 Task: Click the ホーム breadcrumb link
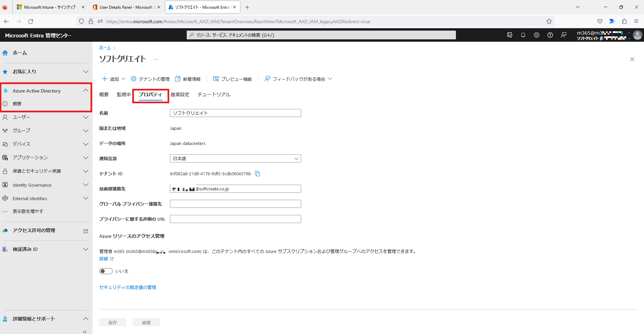[105, 48]
